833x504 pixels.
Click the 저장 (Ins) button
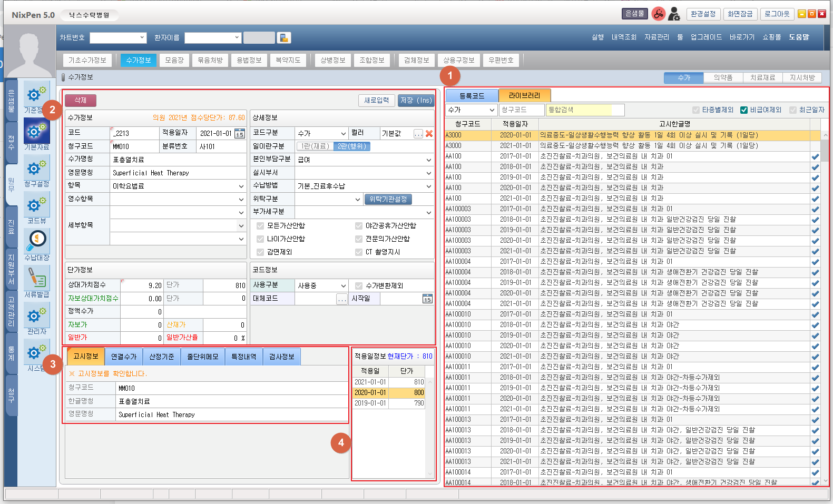tap(416, 100)
